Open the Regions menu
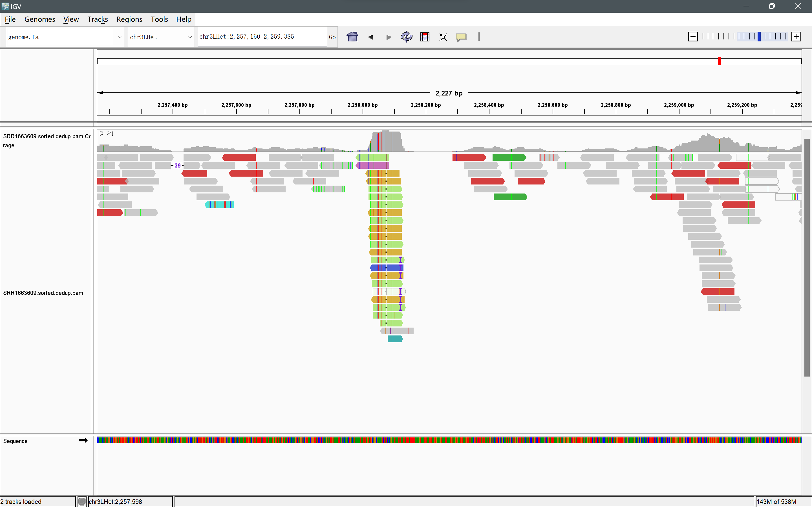Screen dimensions: 812x507 coord(129,19)
